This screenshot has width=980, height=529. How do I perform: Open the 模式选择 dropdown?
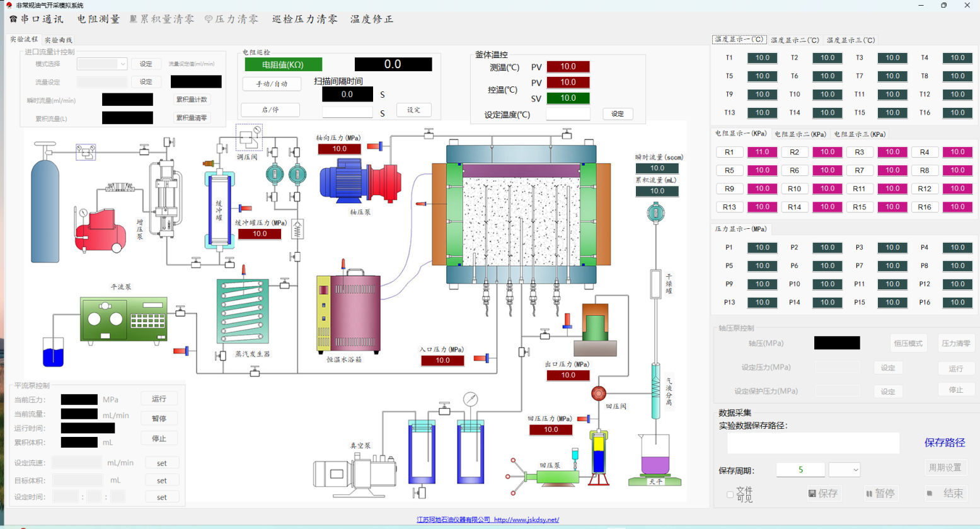point(102,64)
